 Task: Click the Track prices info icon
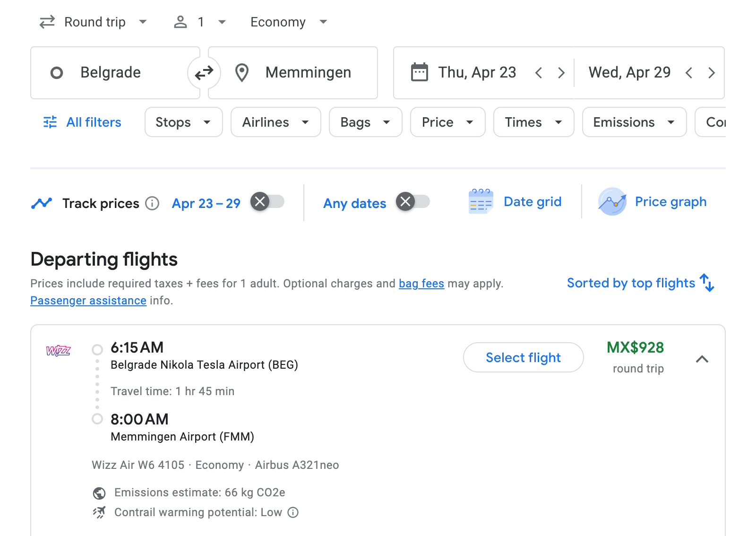click(x=152, y=203)
